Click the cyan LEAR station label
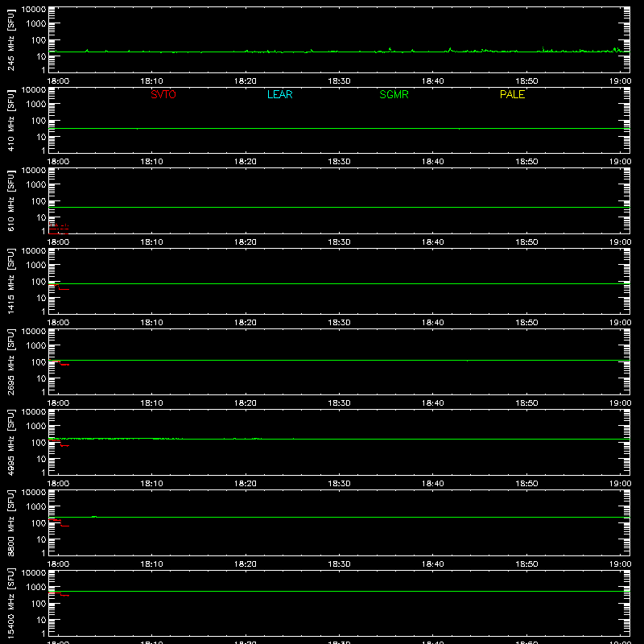Screen dimensions: 644x644 (279, 94)
